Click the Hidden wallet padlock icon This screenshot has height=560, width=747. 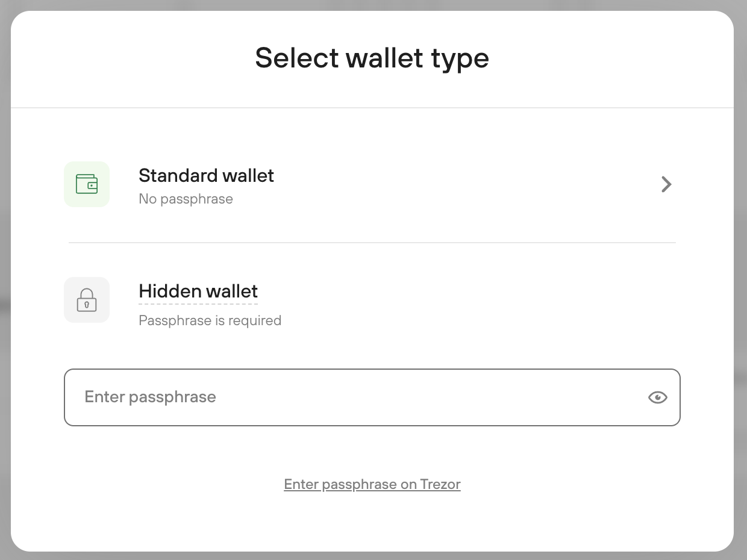[x=87, y=300]
